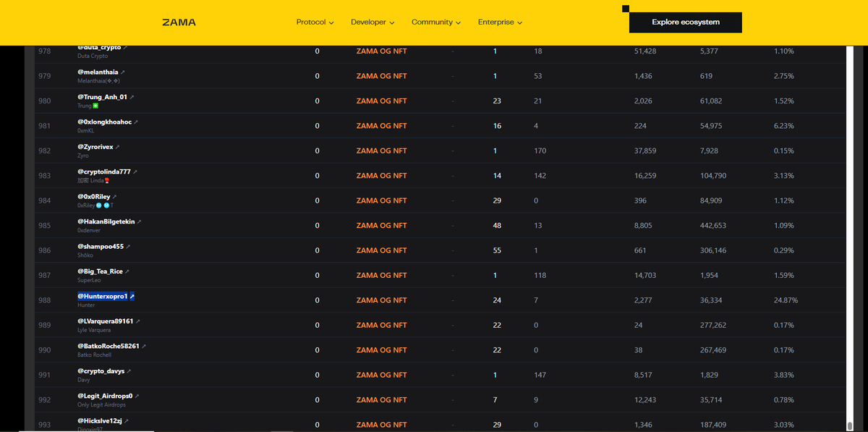Click the Explore ecosystem button
This screenshot has height=432, width=868.
click(x=685, y=22)
